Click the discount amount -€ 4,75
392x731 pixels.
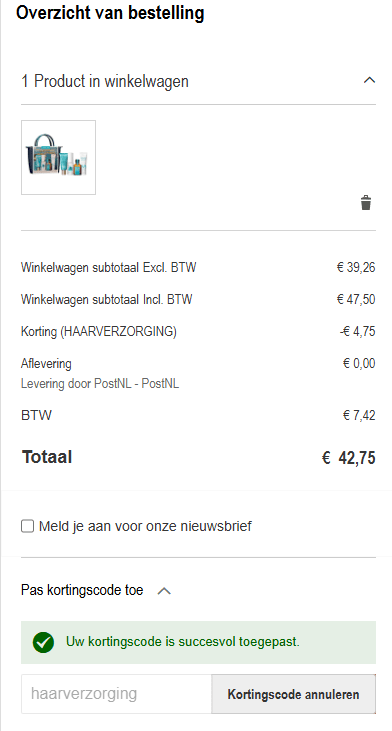point(358,331)
